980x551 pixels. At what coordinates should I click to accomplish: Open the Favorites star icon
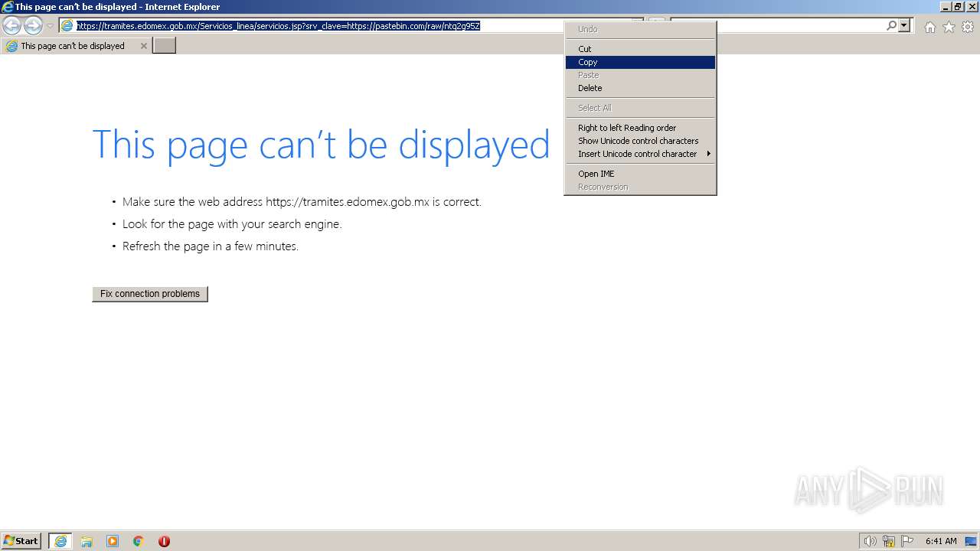[949, 27]
